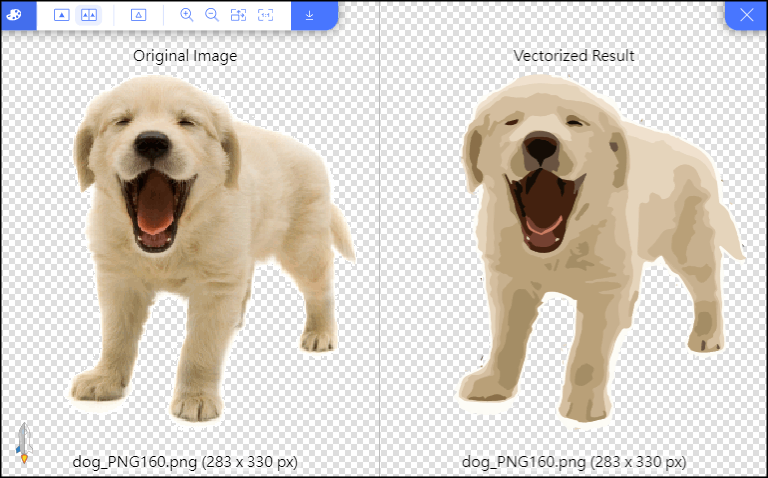Toggle side-by-side comparison view
Image resolution: width=768 pixels, height=478 pixels.
pyautogui.click(x=89, y=15)
